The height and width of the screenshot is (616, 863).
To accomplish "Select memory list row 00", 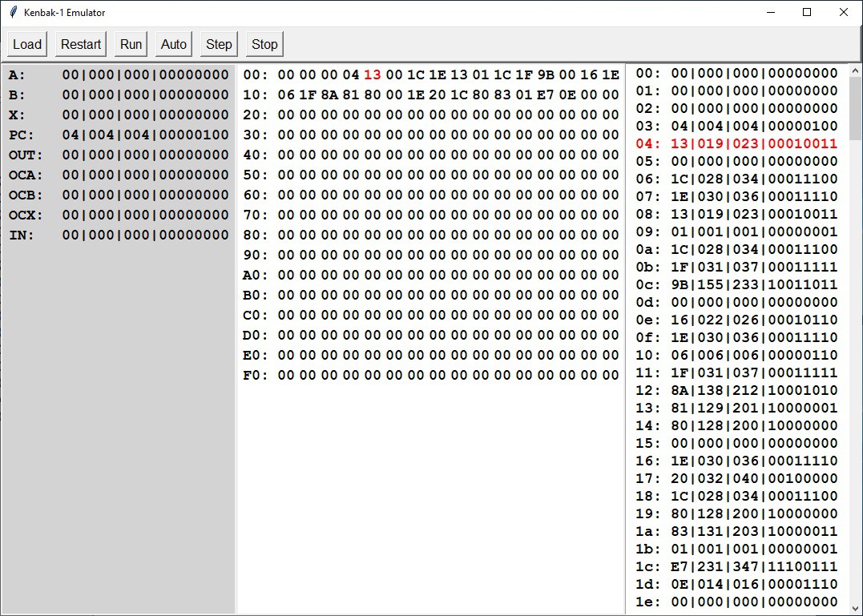I will 736,73.
